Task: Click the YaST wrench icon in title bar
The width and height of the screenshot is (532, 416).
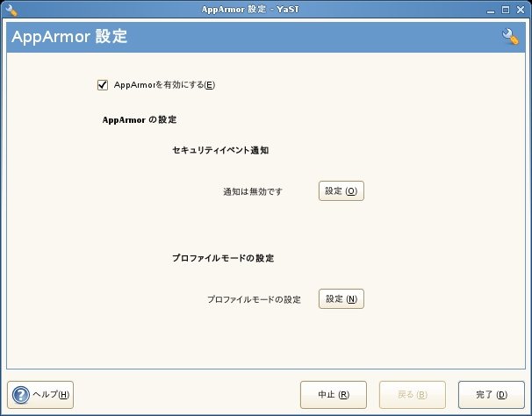Action: tap(11, 10)
